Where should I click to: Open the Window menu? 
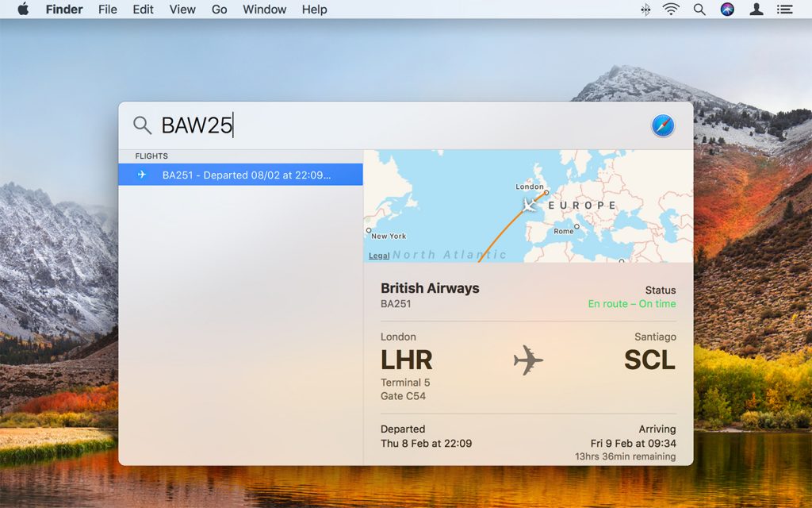tap(264, 10)
